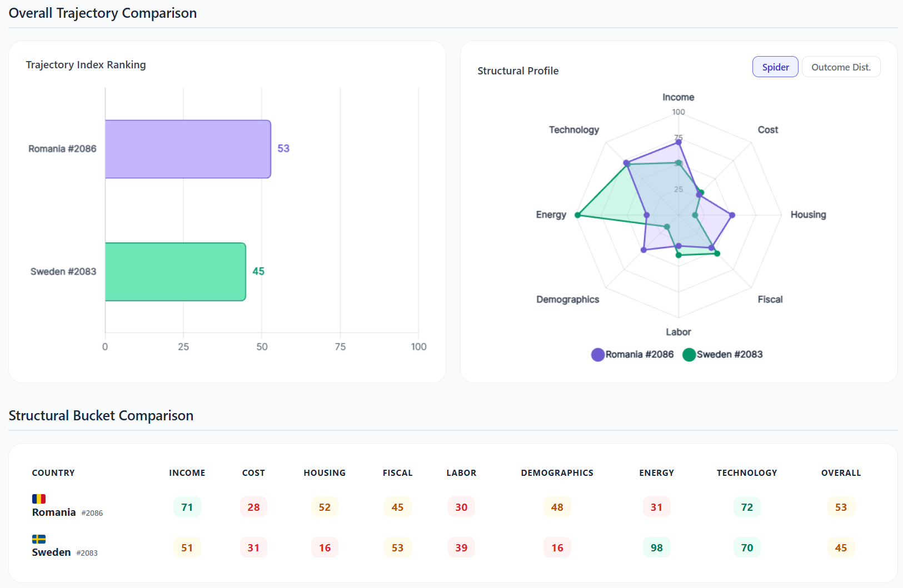
Task: Switch to the Spider chart view
Action: pos(775,67)
